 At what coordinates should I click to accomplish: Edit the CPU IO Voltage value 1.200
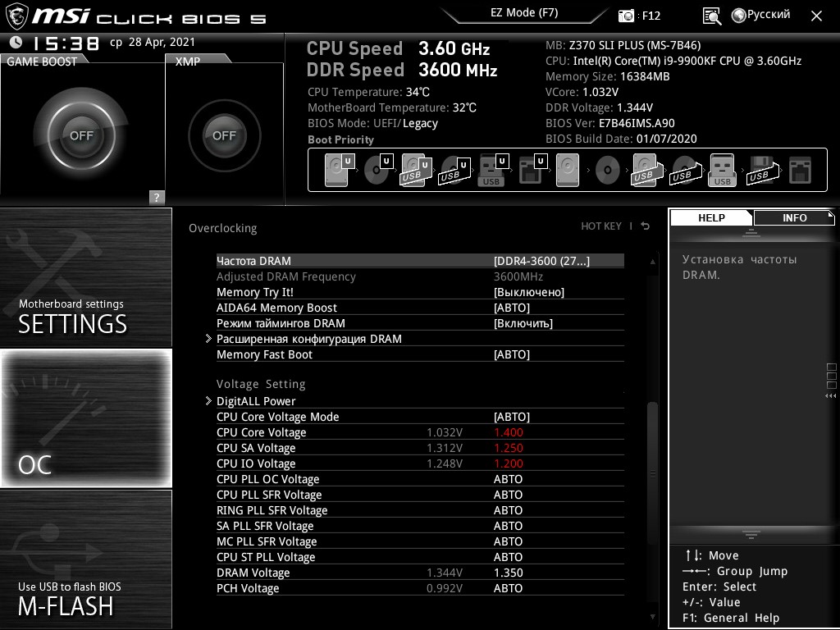[508, 463]
